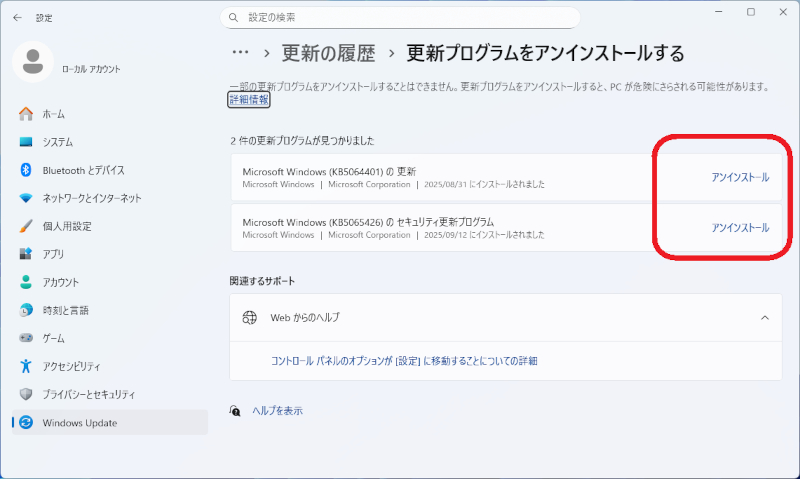
Task: Select Windows Update in sidebar
Action: pyautogui.click(x=79, y=423)
